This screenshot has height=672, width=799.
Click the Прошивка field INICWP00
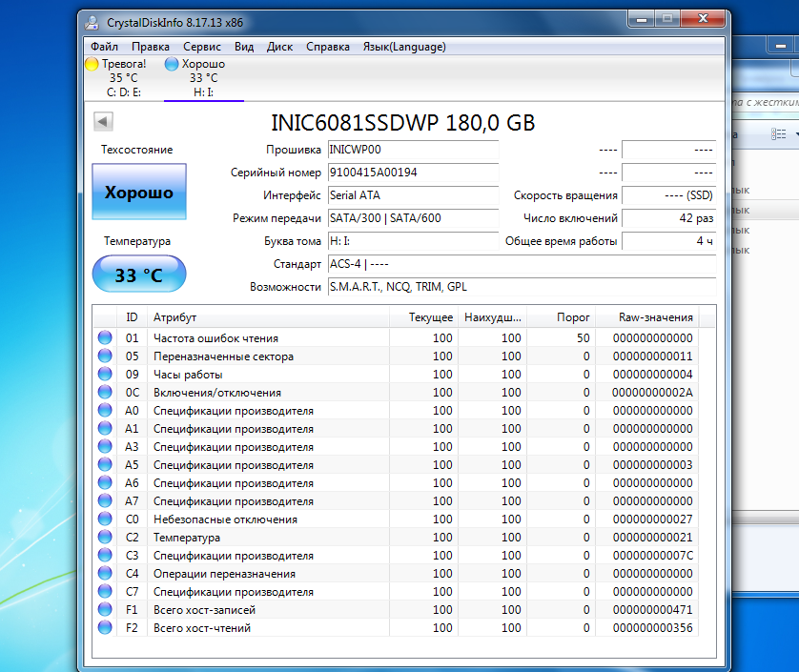(413, 150)
